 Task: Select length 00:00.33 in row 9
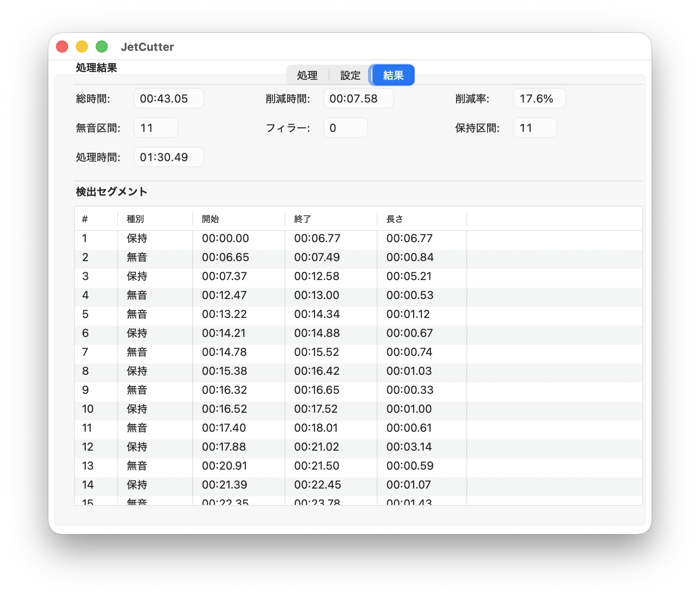coord(410,390)
